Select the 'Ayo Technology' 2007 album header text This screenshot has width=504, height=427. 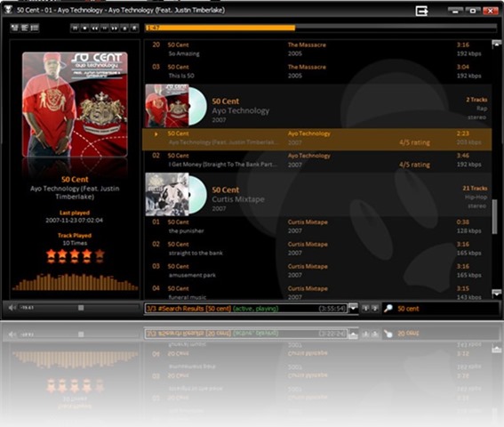(240, 110)
